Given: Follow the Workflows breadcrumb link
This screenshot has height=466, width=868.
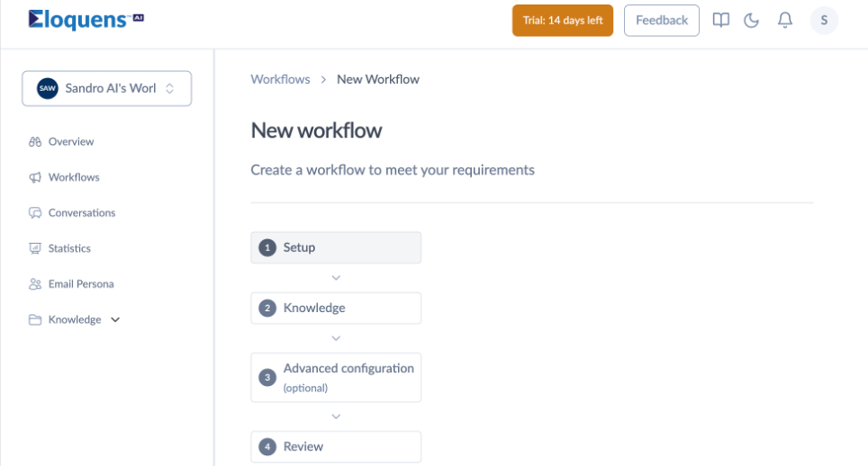Looking at the screenshot, I should [x=280, y=79].
